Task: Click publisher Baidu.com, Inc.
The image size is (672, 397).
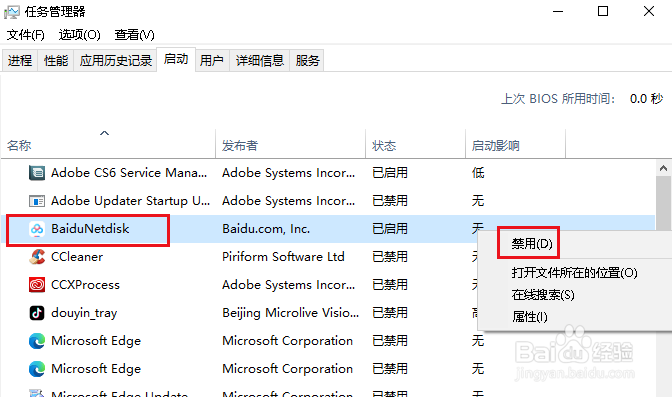Action: pos(266,229)
